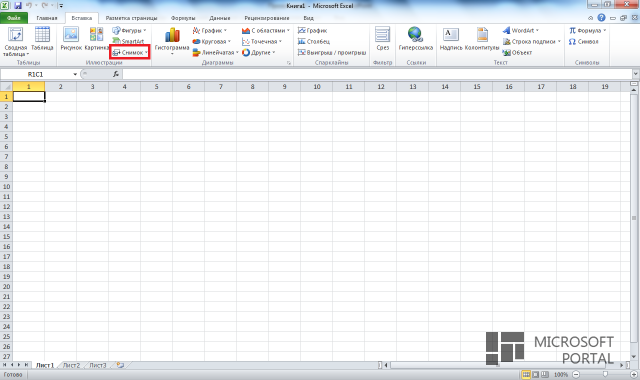Switch to the Данные tab
This screenshot has width=640, height=380.
click(220, 18)
